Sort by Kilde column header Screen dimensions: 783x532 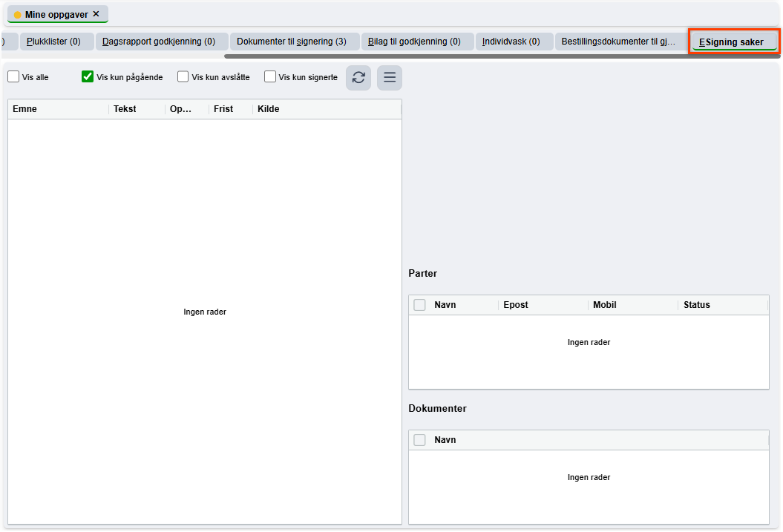pos(327,109)
